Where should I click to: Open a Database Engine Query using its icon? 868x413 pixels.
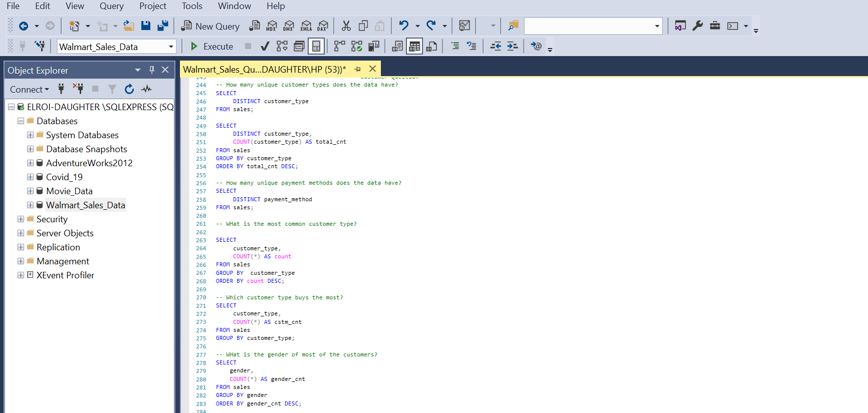pos(255,26)
